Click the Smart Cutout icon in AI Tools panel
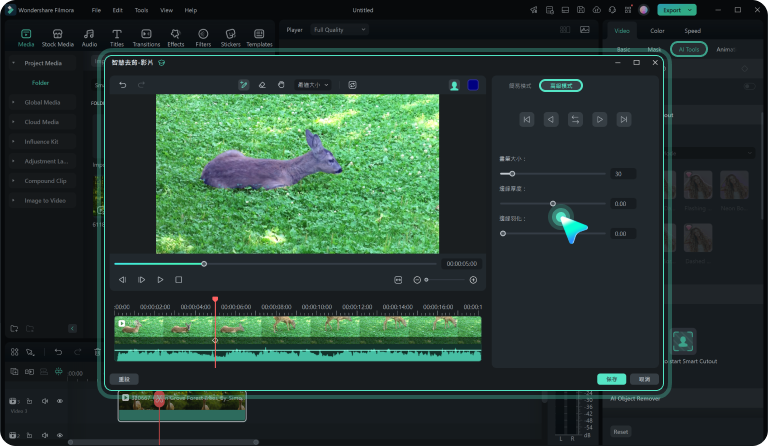Image resolution: width=768 pixels, height=446 pixels. (x=683, y=341)
